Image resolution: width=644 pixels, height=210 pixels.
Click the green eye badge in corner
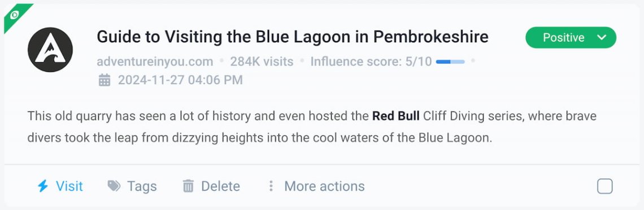[x=14, y=15]
